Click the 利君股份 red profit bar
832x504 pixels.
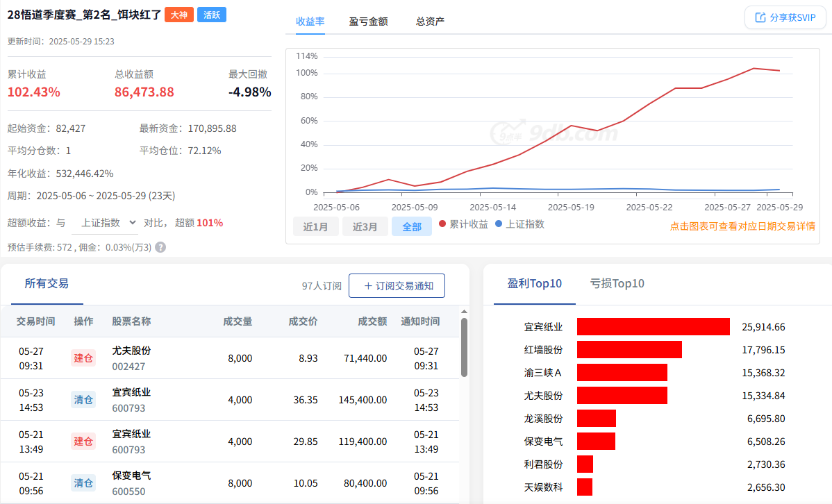(x=585, y=464)
